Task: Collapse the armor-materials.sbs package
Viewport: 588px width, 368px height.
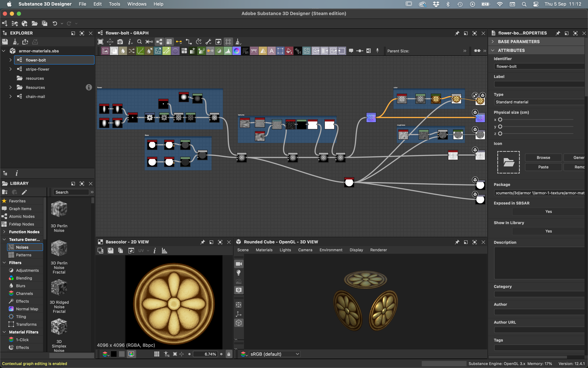Action: [x=4, y=51]
